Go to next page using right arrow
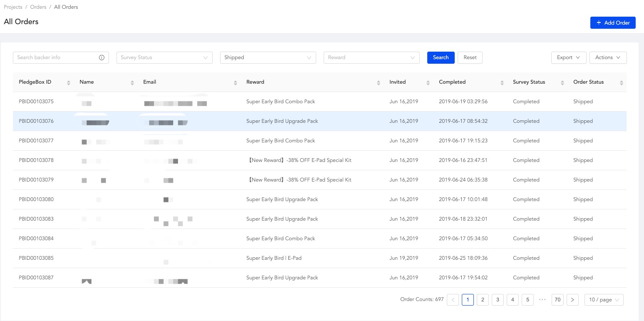Viewport: 644px width, 321px height. (572, 300)
